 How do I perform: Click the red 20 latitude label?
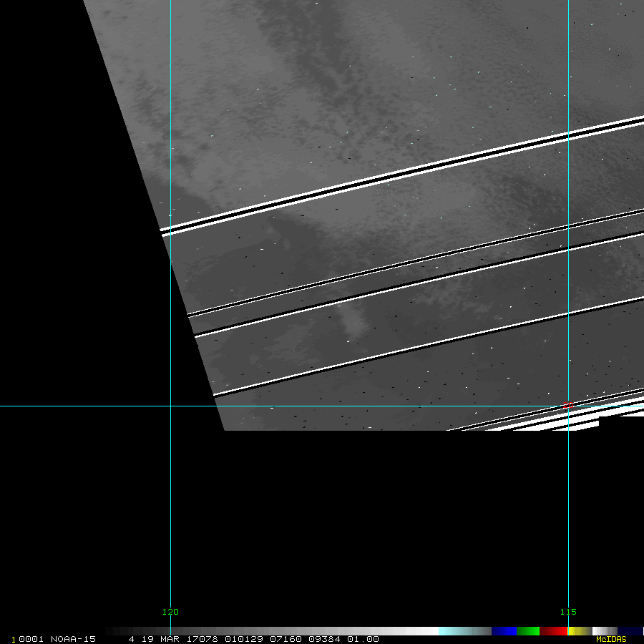(x=568, y=404)
